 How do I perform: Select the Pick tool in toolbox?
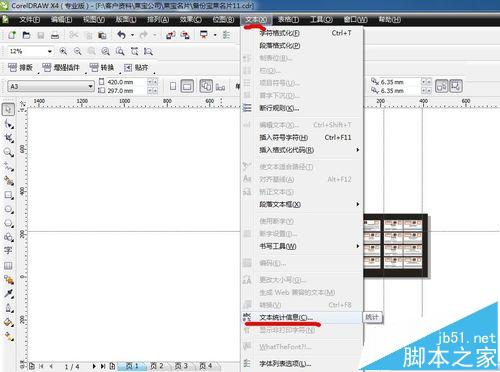(8, 109)
